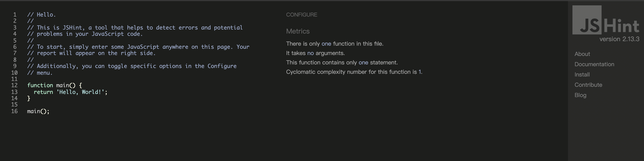Image resolution: width=644 pixels, height=161 pixels.
Task: Click the Cyclomatic complexity metric line
Action: click(354, 72)
